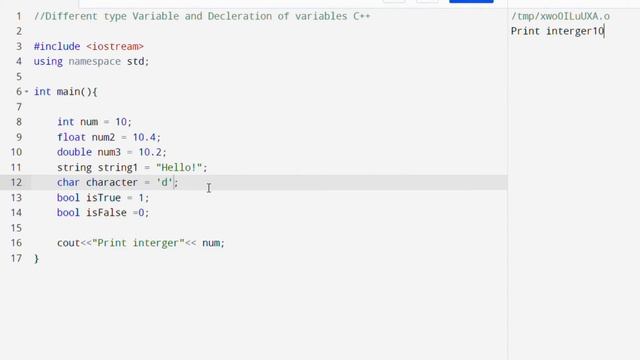Click line number 3 in gutter
Viewport: 640px width, 360px height.
[19, 47]
